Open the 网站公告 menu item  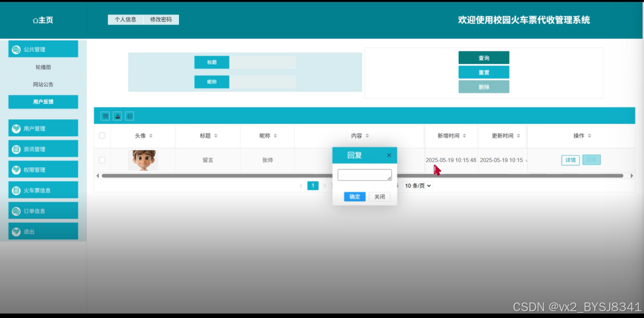click(x=43, y=84)
